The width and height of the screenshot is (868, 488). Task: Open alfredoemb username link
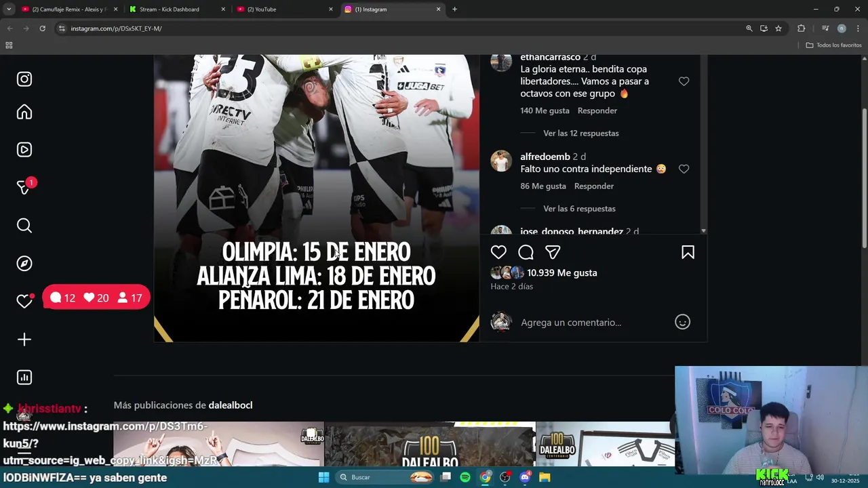pyautogui.click(x=545, y=157)
